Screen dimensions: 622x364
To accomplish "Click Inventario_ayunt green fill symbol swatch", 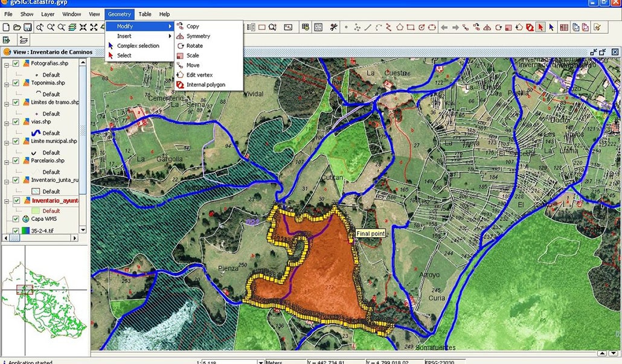I will pos(36,211).
